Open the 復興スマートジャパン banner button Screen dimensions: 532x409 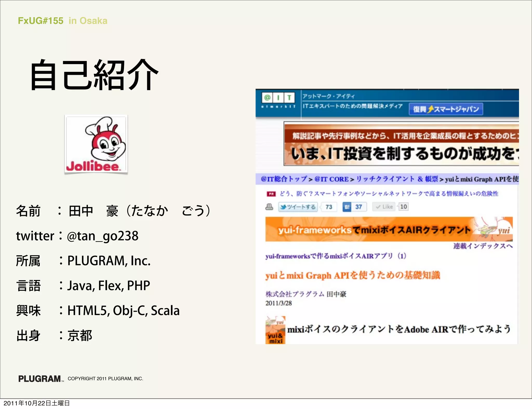click(446, 109)
